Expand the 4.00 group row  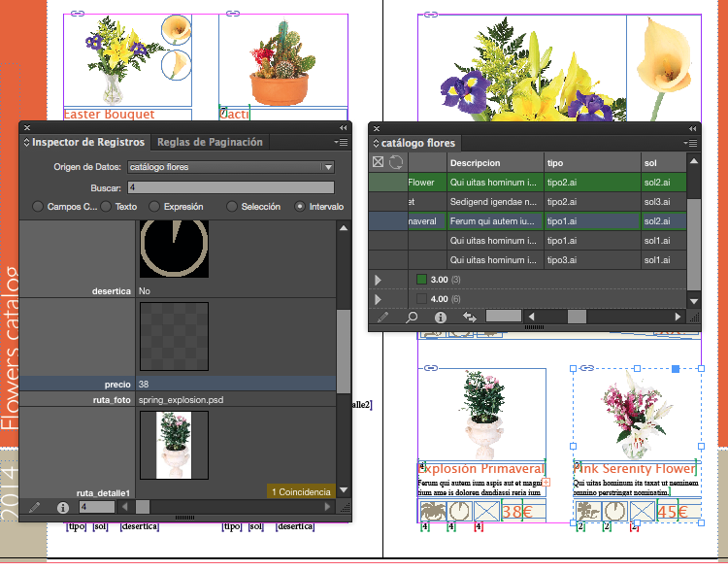pos(378,299)
